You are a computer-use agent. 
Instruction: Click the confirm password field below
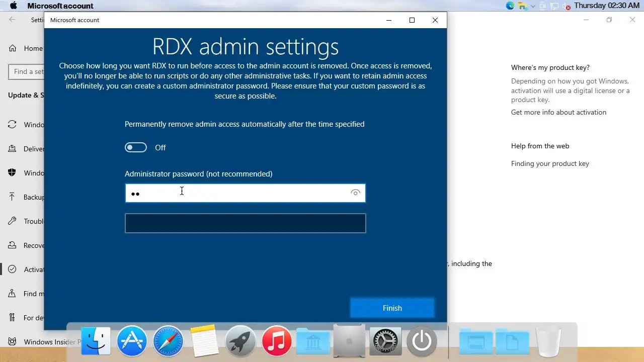(245, 223)
